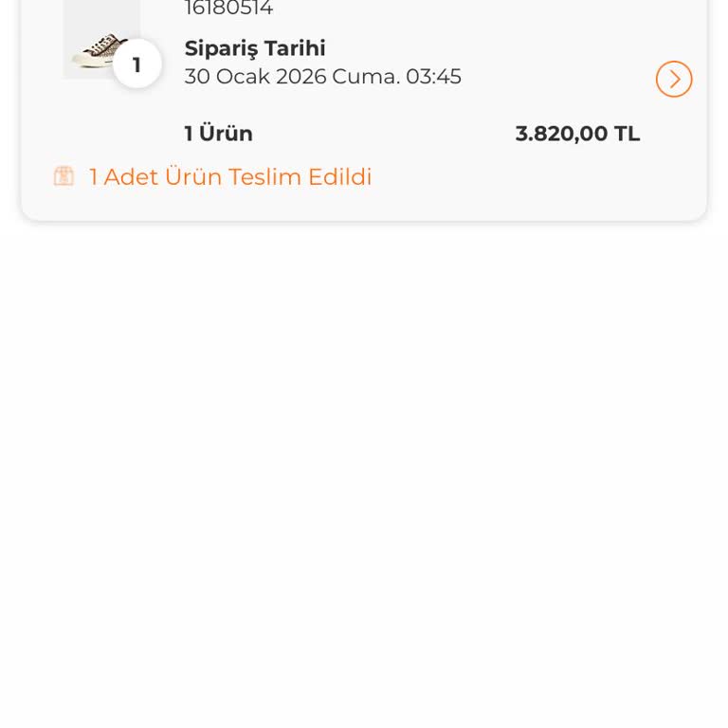Open order details with the orange arrow
This screenshot has height=728, width=728.
click(x=674, y=79)
